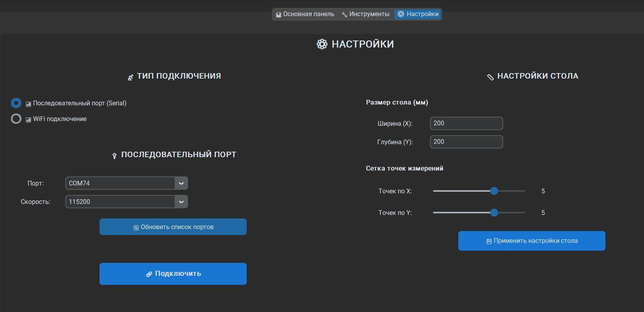
Task: Click the icon next to ПОСЛЕДОВАТЕЛЬНЫЙ ПОРТ heading
Action: (x=114, y=156)
